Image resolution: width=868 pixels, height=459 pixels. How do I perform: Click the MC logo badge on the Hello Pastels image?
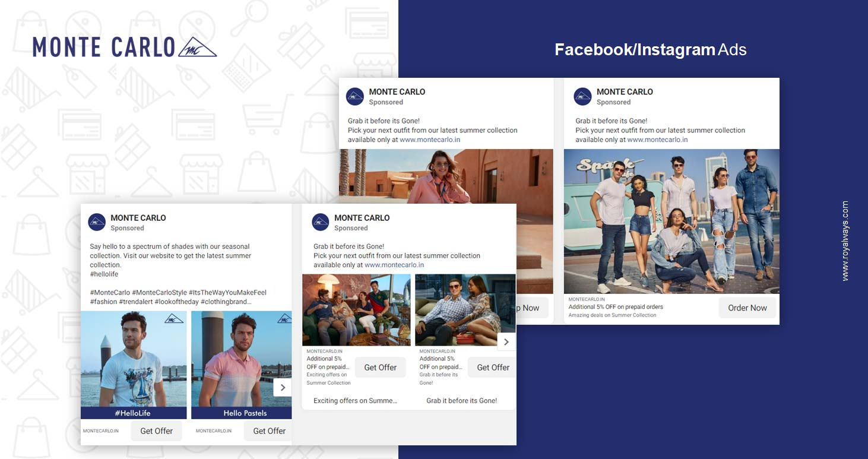tap(284, 319)
